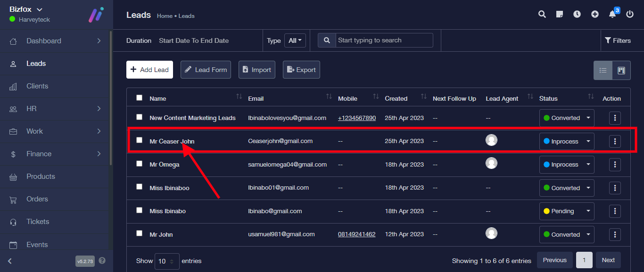The width and height of the screenshot is (644, 272).
Task: Open Clients in the sidebar
Action: point(37,86)
